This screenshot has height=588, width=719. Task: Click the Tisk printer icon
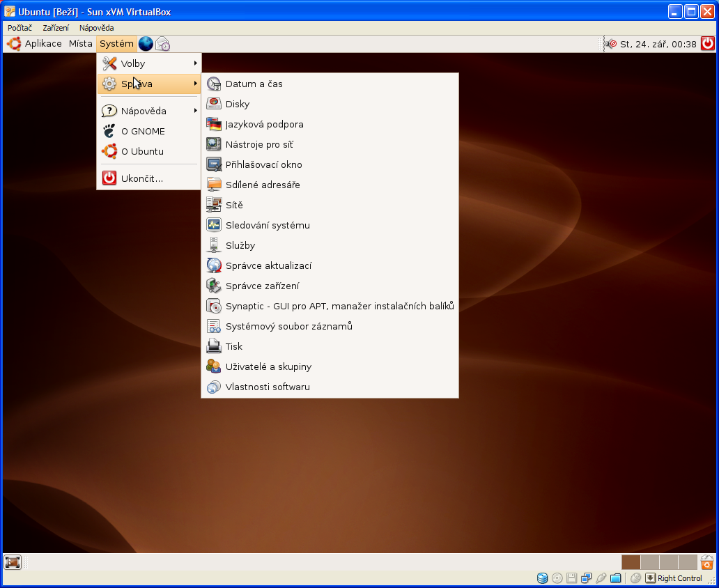click(x=214, y=346)
